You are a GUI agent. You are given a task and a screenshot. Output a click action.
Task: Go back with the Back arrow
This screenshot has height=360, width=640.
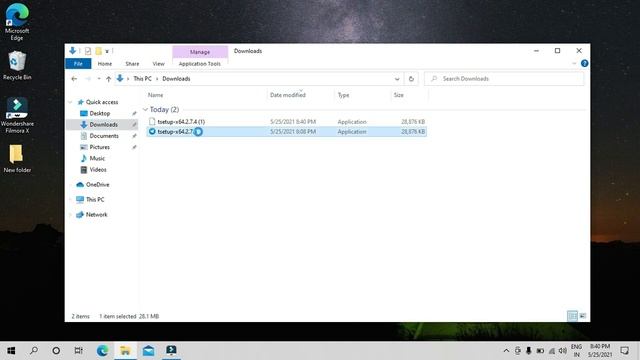tap(74, 79)
